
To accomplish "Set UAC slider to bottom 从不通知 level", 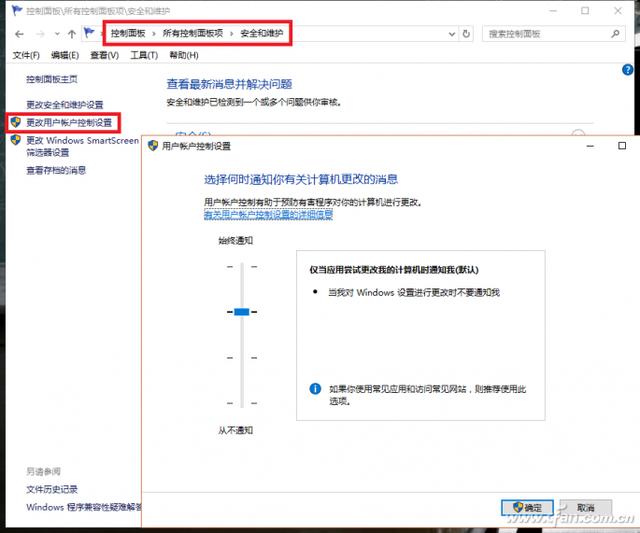I will click(242, 403).
